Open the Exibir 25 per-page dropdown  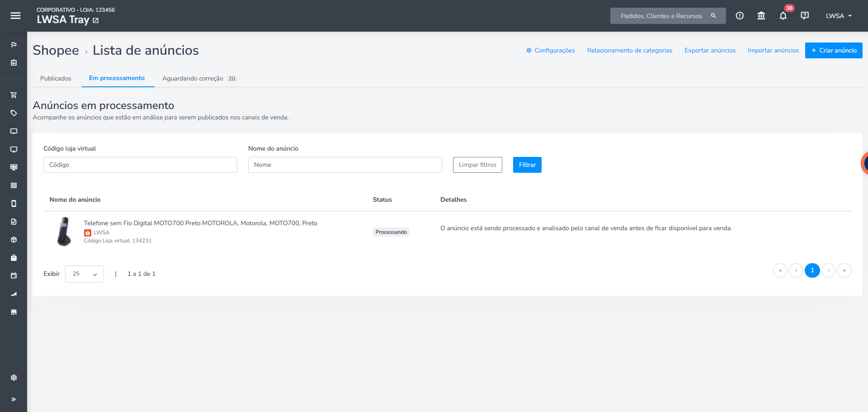[x=85, y=274]
